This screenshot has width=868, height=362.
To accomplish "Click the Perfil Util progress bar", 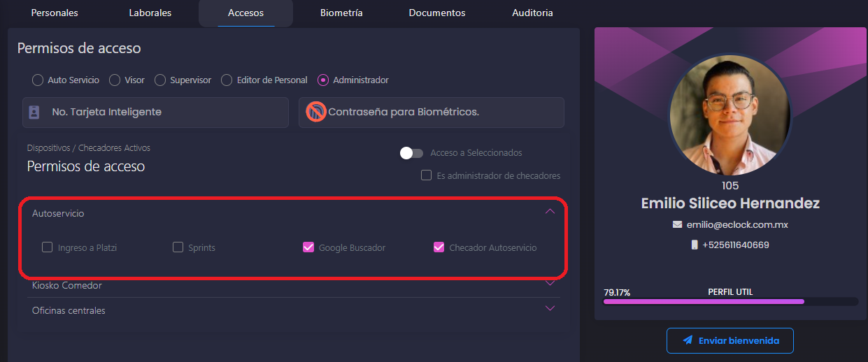I will (730, 302).
